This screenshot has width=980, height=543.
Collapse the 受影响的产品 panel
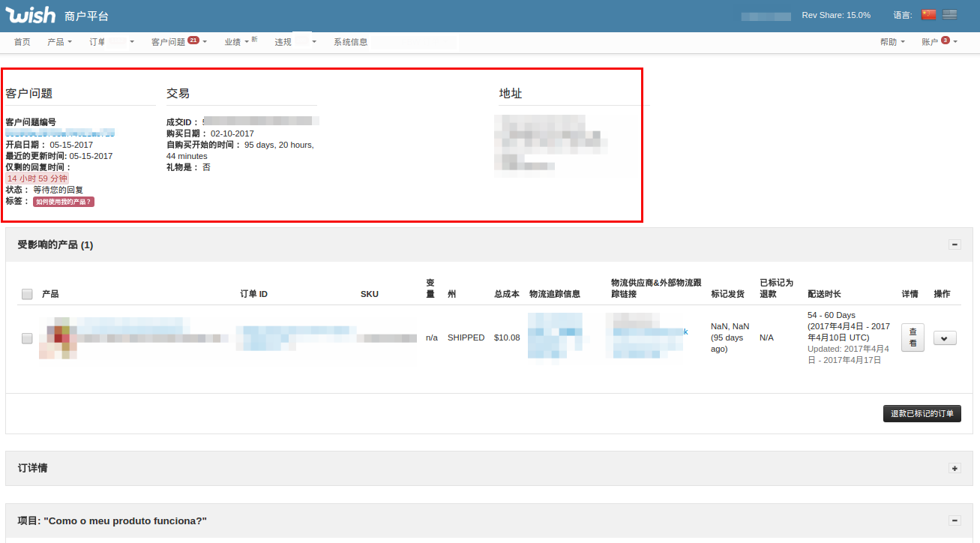pos(955,244)
